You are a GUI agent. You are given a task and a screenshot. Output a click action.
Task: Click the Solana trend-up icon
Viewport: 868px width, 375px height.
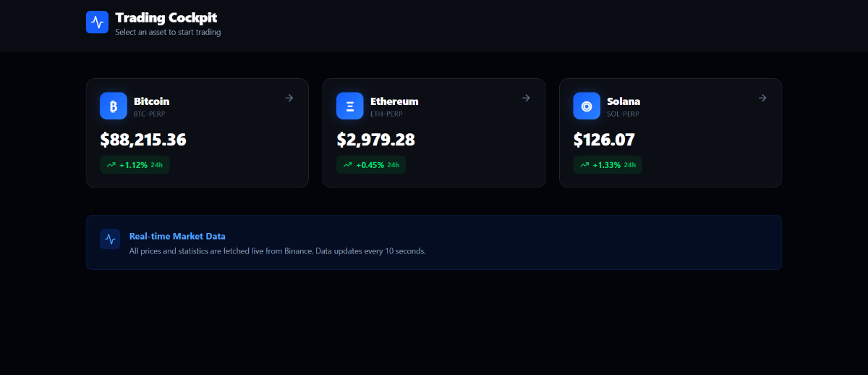[584, 165]
